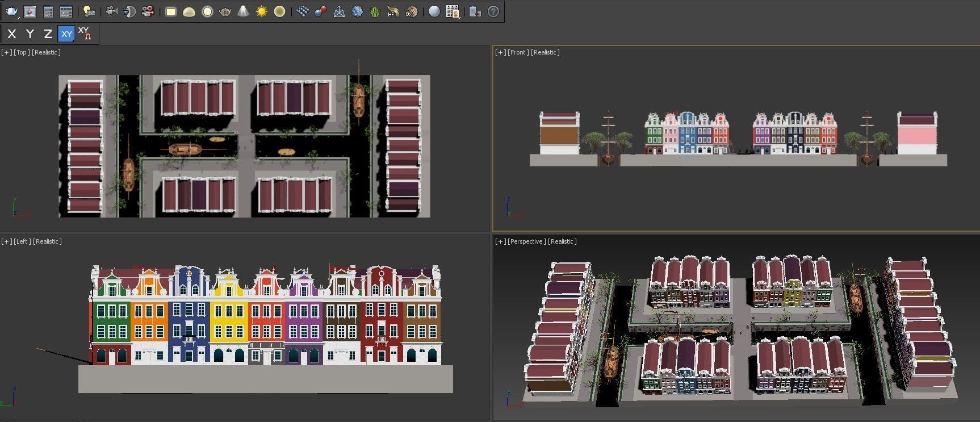Click the red and blue molecule icon
This screenshot has height=422, width=980.
pyautogui.click(x=321, y=11)
